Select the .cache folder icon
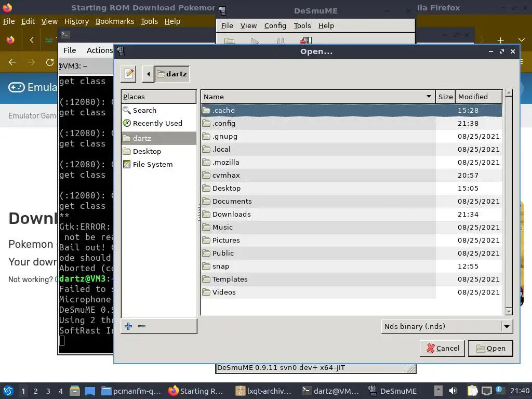Image resolution: width=532 pixels, height=399 pixels. pyautogui.click(x=206, y=110)
